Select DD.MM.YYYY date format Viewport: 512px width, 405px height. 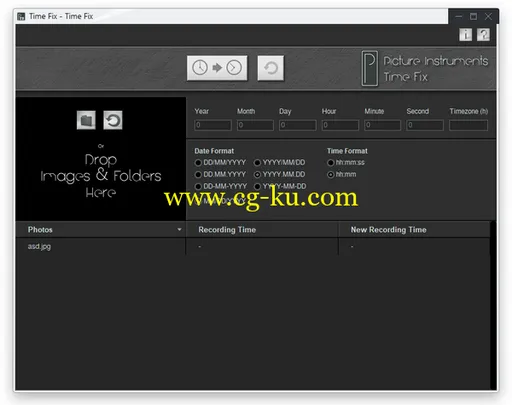pyautogui.click(x=198, y=174)
